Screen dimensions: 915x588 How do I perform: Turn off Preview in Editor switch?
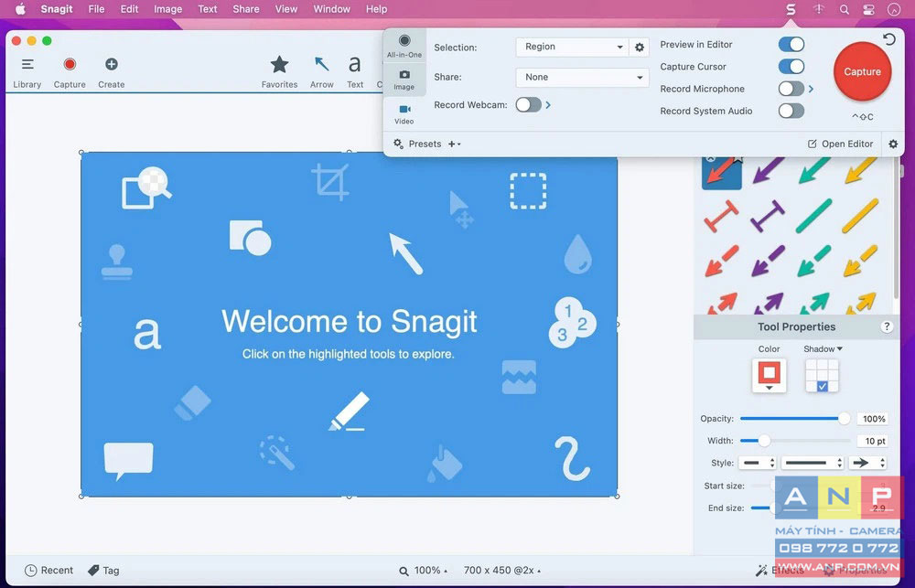point(791,44)
